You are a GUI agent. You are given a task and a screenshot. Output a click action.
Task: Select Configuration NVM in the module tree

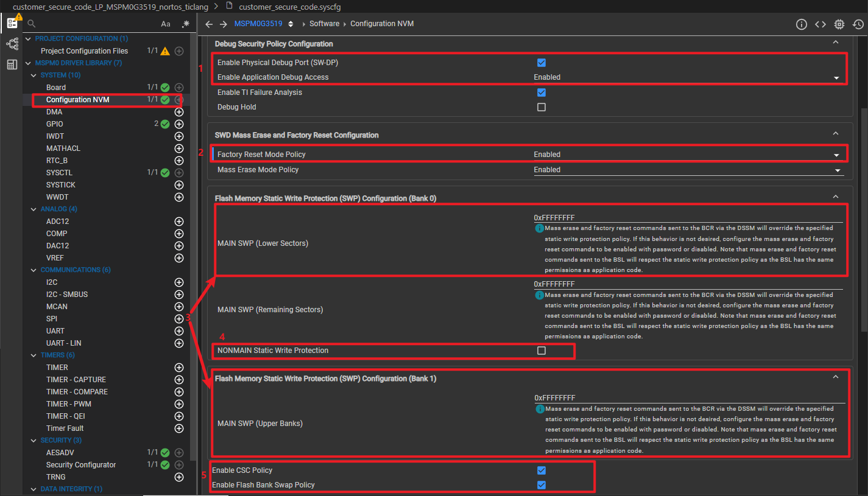point(78,100)
